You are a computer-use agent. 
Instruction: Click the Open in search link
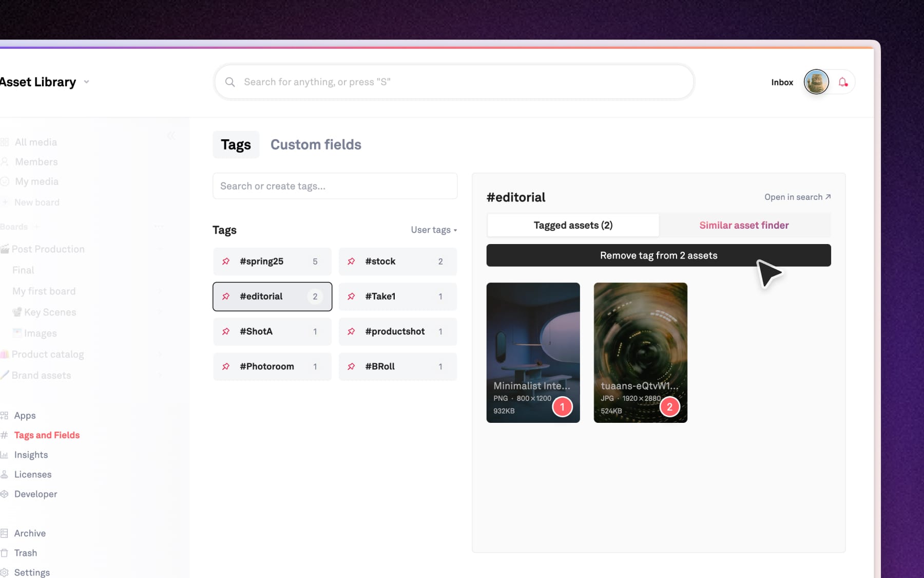coord(797,197)
